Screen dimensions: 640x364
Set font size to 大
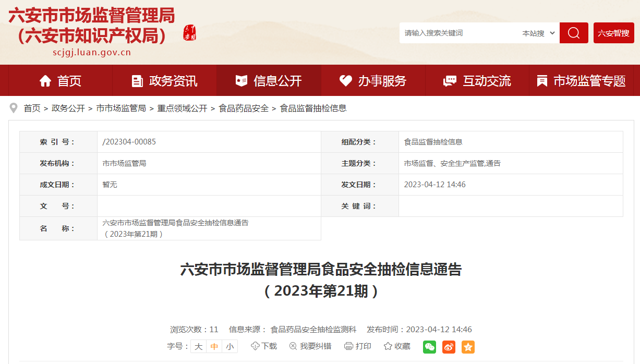coord(198,346)
